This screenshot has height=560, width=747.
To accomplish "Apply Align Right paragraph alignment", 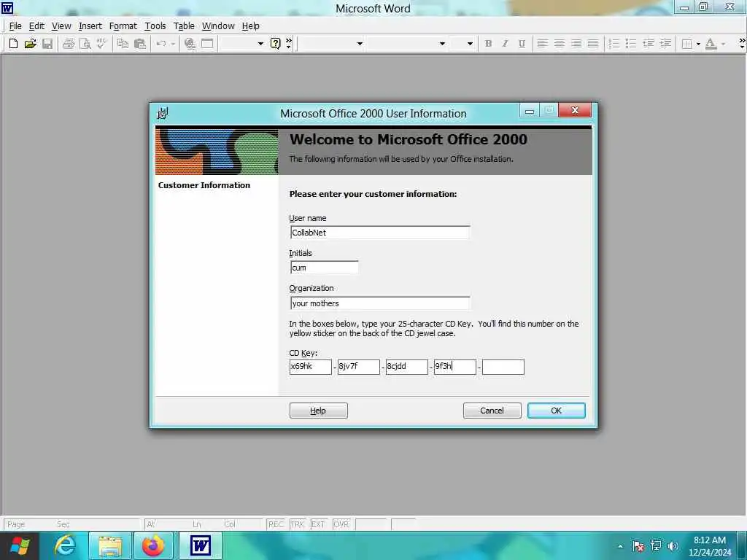I will click(x=576, y=44).
